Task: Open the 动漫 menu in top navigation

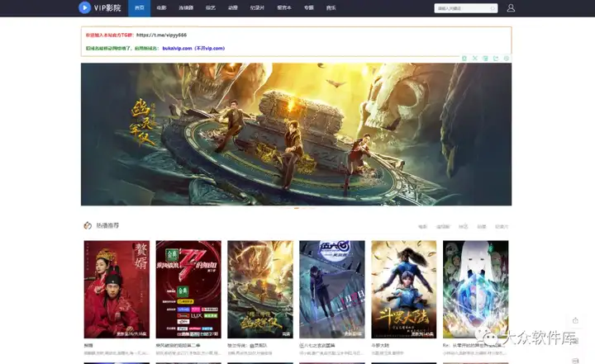Action: point(232,8)
